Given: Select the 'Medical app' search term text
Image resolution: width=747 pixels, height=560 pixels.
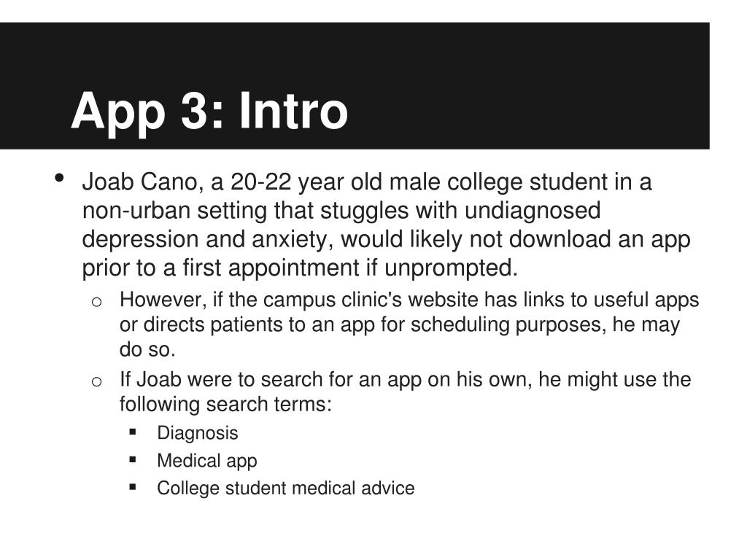Looking at the screenshot, I should [x=206, y=461].
